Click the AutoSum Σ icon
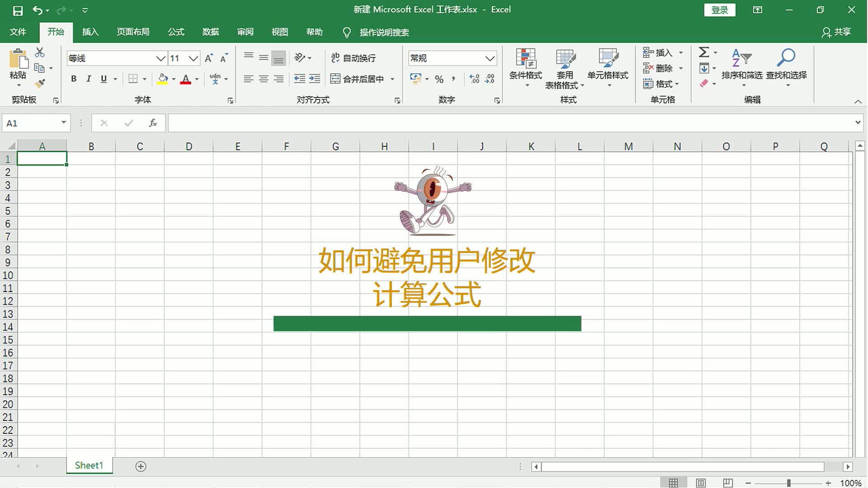 point(704,52)
